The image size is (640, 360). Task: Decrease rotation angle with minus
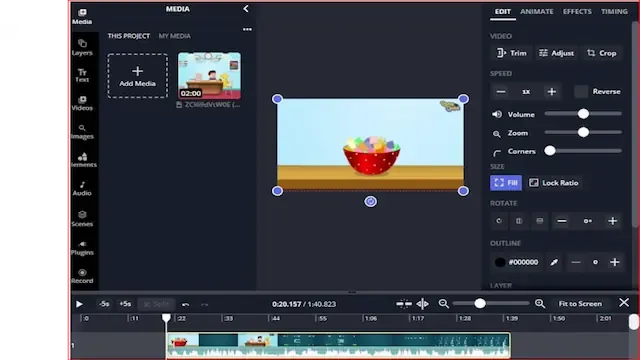tap(562, 221)
